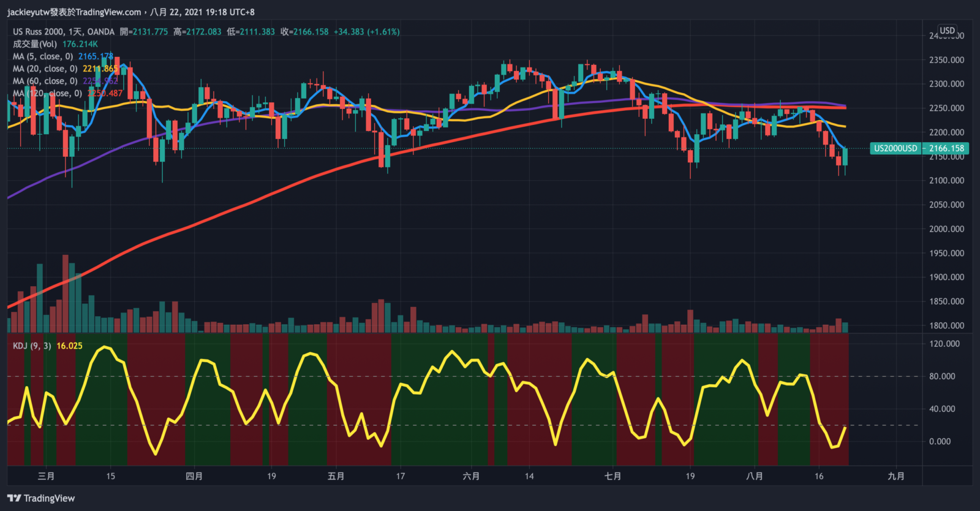Click the 六月 label on time axis
This screenshot has width=980, height=511.
(471, 476)
